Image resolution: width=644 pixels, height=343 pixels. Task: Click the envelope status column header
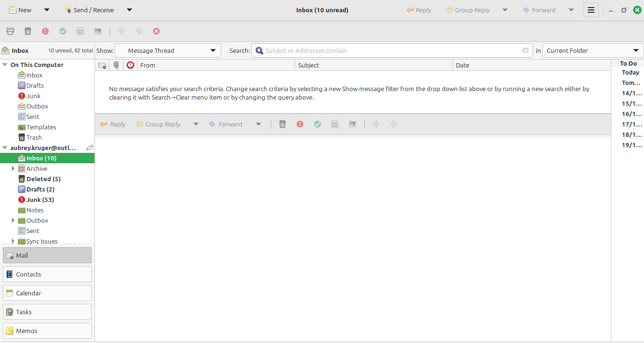[x=102, y=65]
